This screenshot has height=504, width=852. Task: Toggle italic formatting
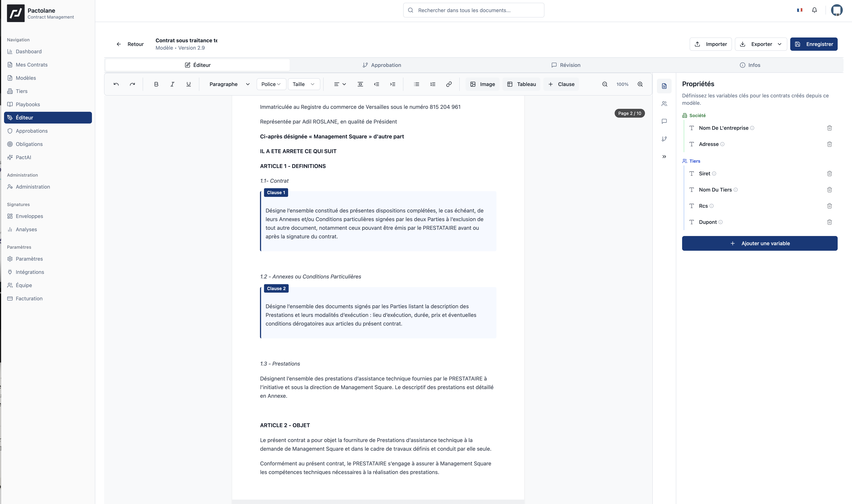point(172,84)
